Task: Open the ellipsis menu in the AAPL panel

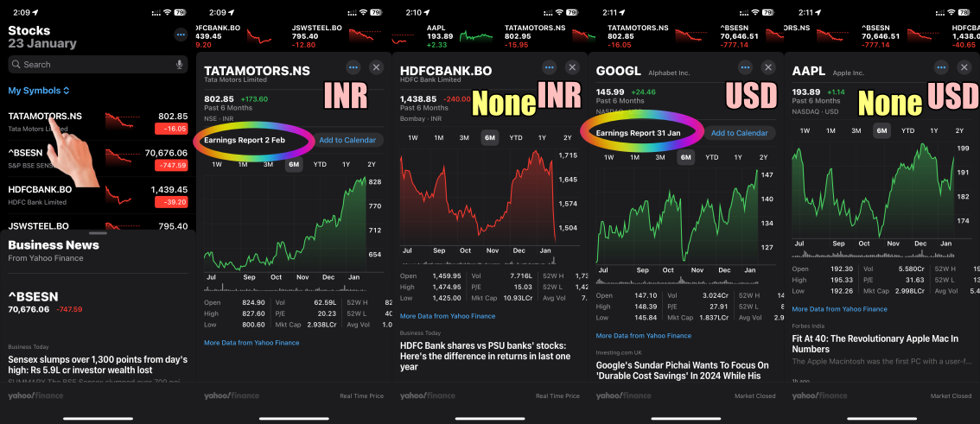Action: (941, 67)
